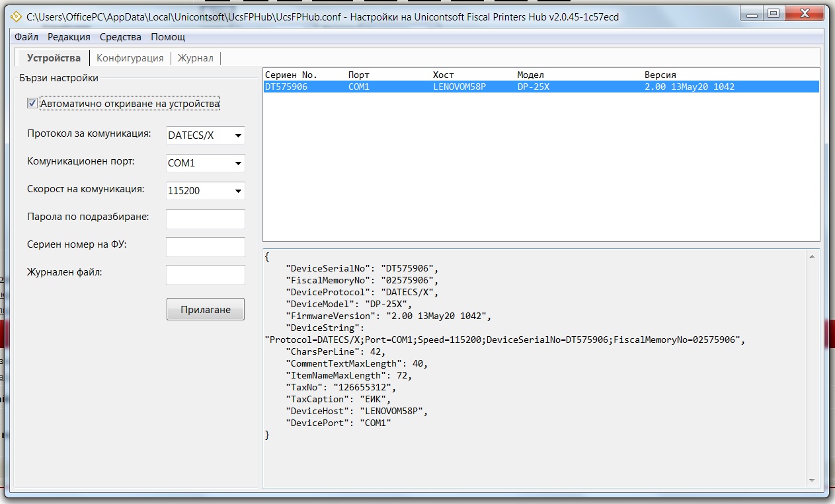Switch to the Устройства tab
This screenshot has width=835, height=504.
coord(54,58)
